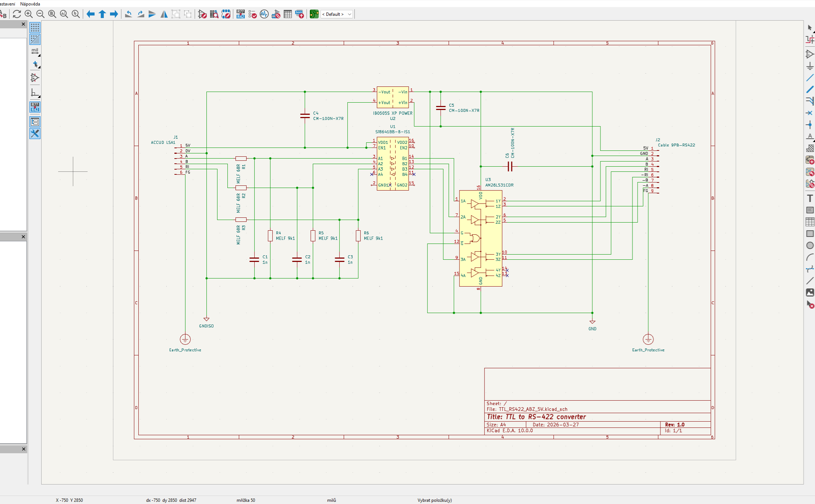Toggle grid overrides display button

click(35, 39)
